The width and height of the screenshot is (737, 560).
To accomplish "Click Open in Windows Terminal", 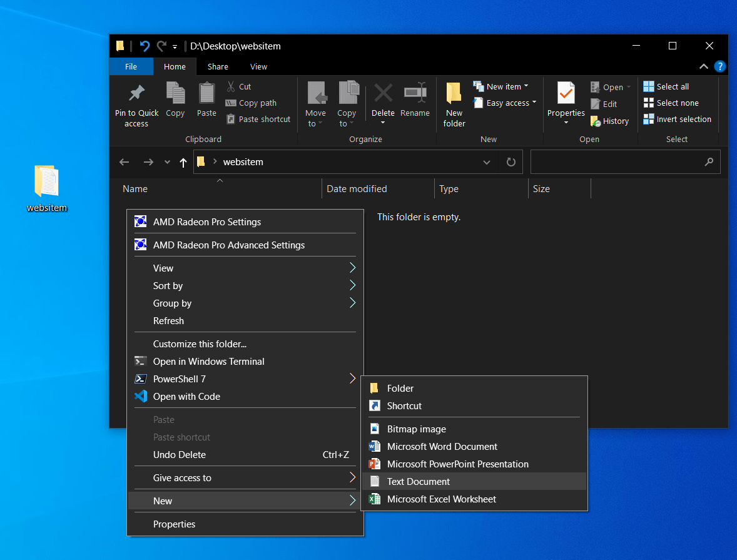I will 245,362.
